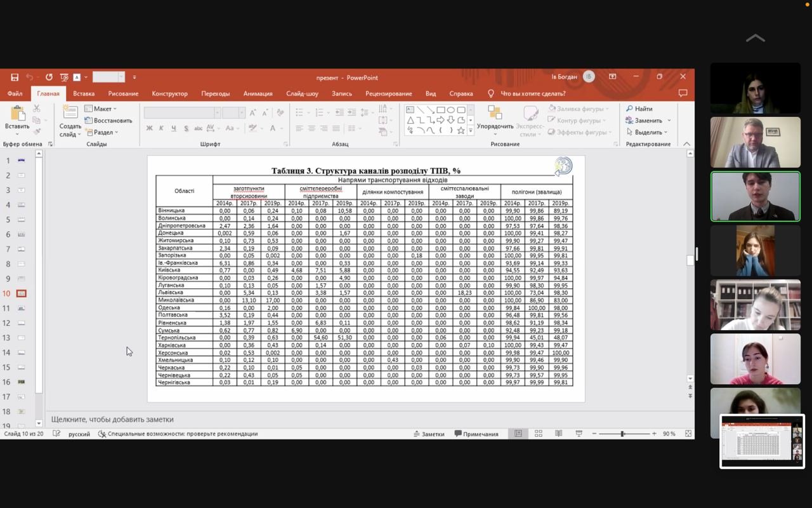This screenshot has width=812, height=508.
Task: Start slideshow from status bar icon
Action: point(579,434)
